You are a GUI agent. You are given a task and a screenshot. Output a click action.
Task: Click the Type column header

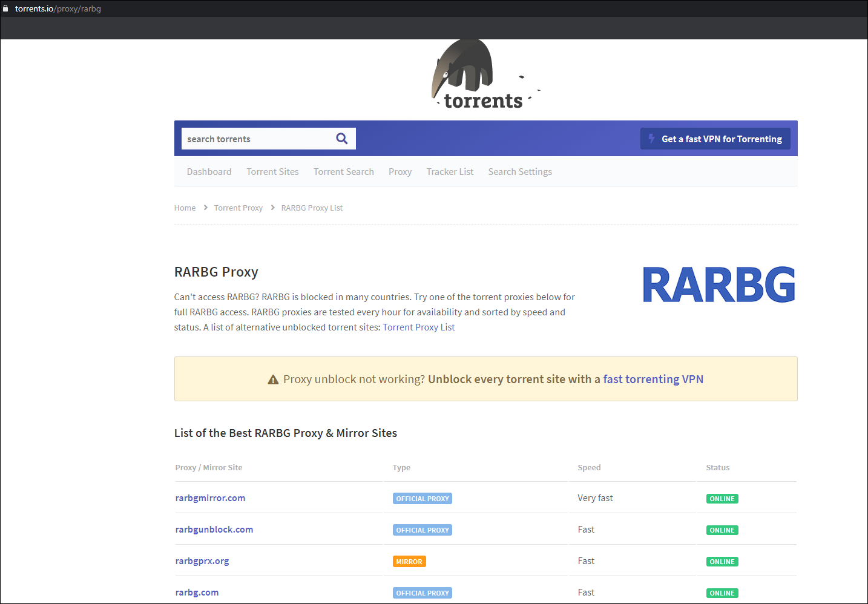[402, 467]
